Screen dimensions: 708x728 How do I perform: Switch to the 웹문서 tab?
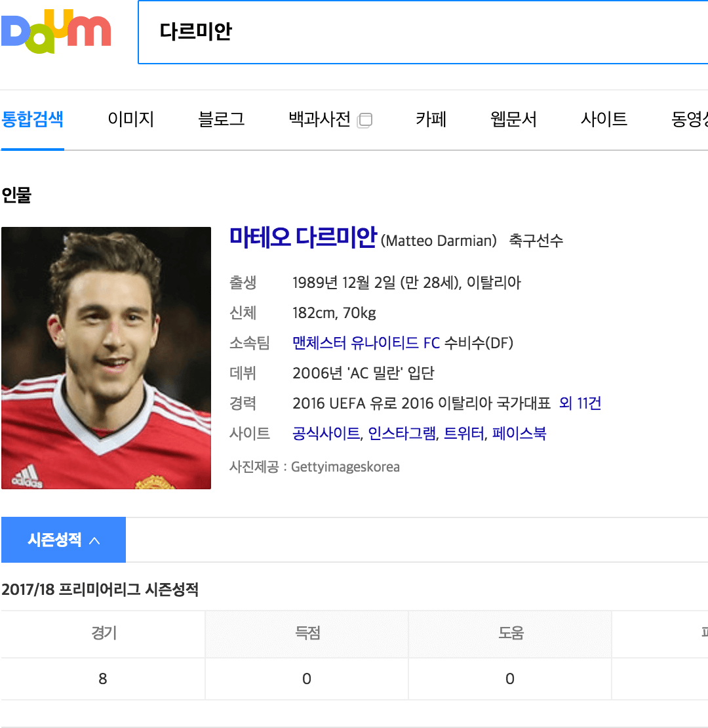(513, 119)
